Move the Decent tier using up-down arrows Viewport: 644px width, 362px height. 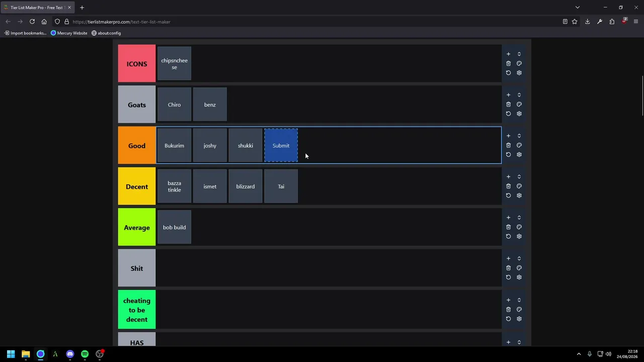(x=519, y=176)
